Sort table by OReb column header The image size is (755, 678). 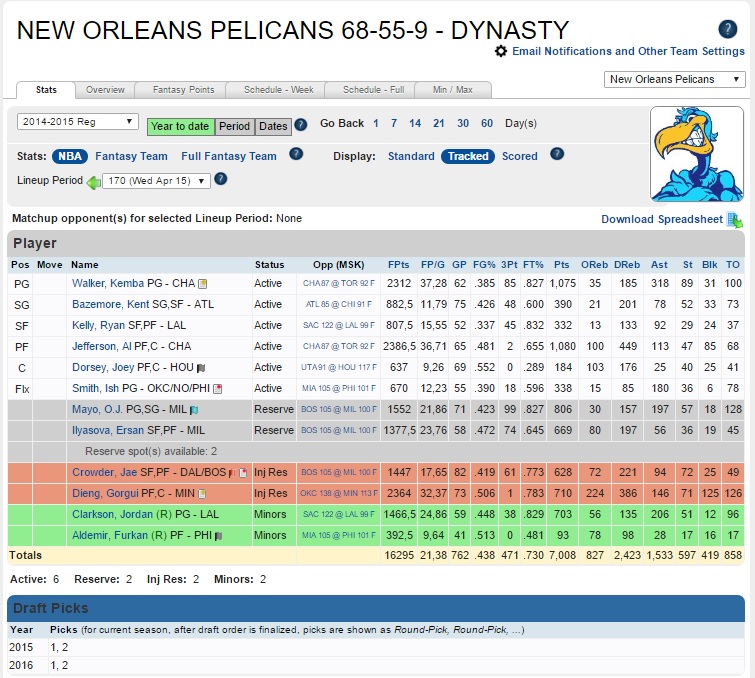(x=594, y=265)
